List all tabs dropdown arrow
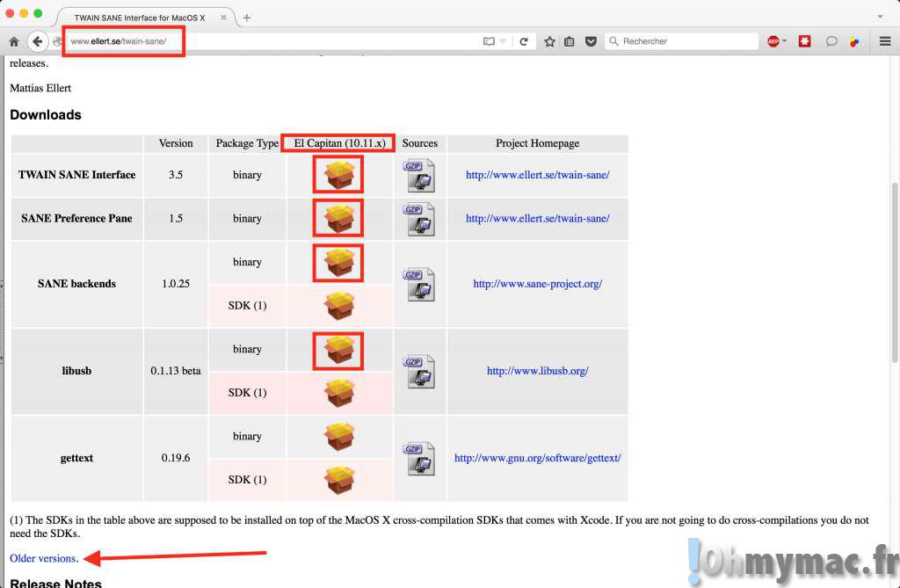Screen dimensions: 900x588 881,17
